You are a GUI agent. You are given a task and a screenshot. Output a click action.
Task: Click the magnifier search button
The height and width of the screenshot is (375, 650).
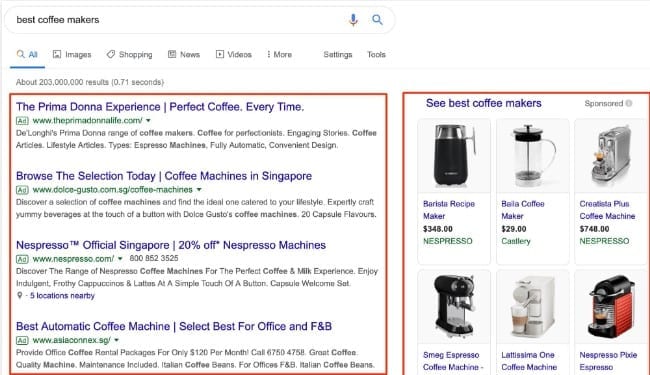pyautogui.click(x=377, y=19)
